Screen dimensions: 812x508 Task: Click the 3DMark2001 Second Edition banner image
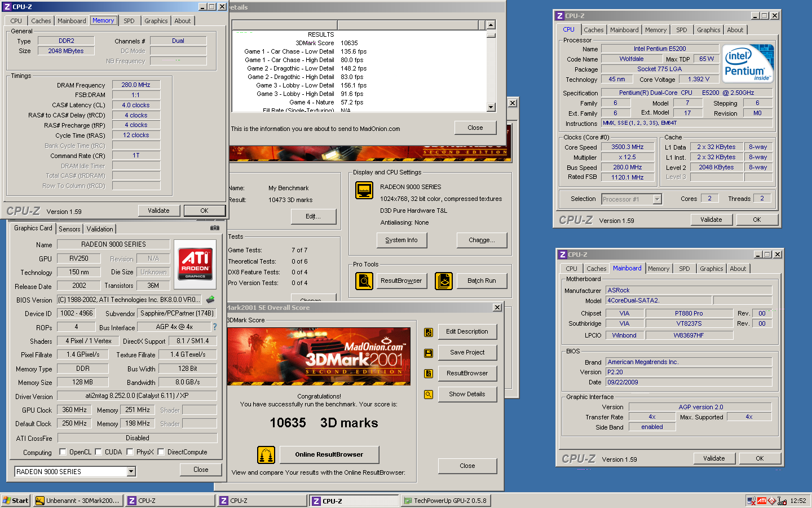pyautogui.click(x=319, y=357)
